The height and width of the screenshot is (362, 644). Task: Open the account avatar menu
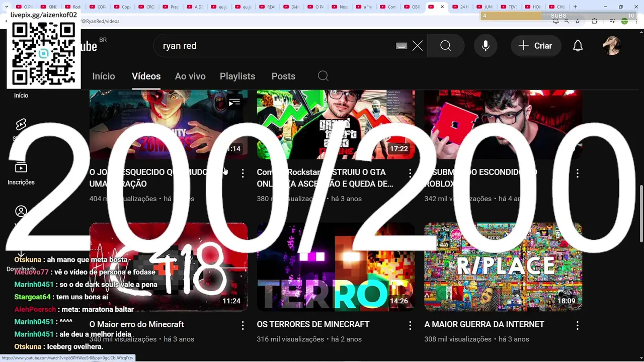[612, 46]
